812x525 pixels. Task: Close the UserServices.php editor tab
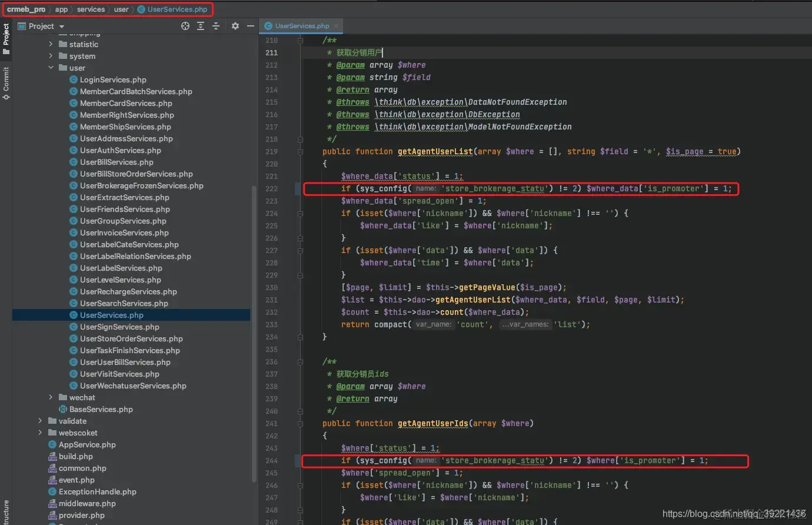336,26
